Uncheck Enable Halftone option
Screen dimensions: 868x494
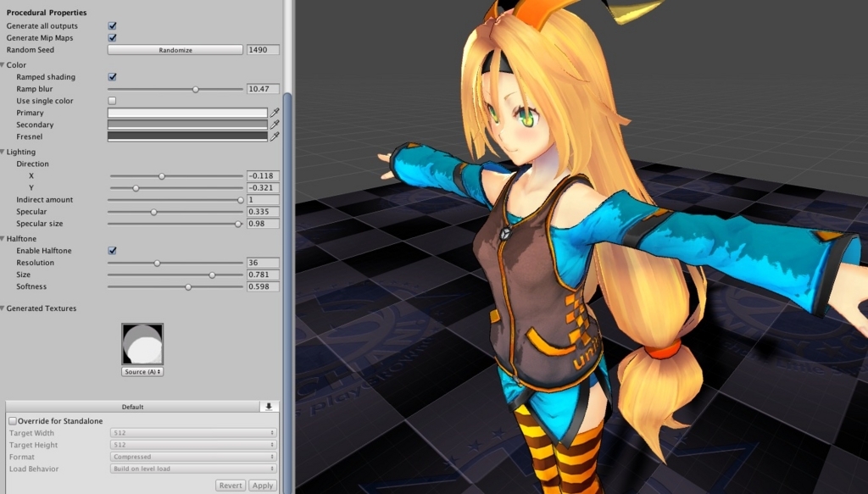point(113,251)
